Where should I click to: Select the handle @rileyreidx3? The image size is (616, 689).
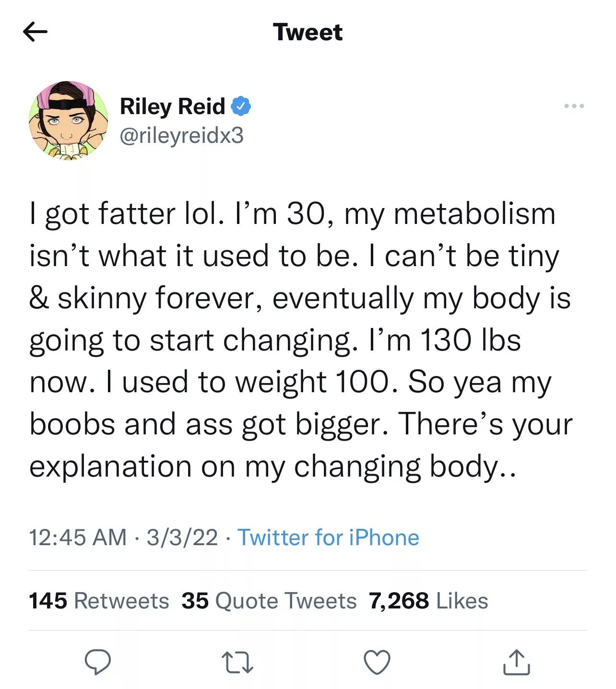182,136
